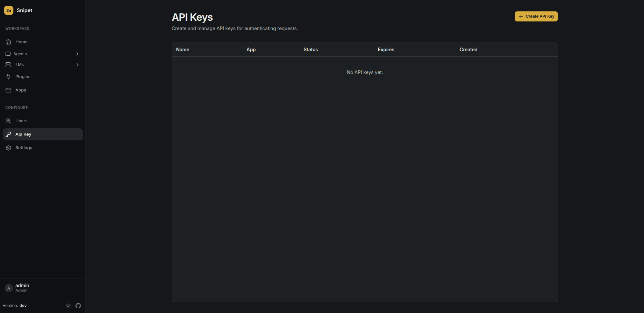
Task: Click the Snipet logo badge
Action: coord(9,10)
